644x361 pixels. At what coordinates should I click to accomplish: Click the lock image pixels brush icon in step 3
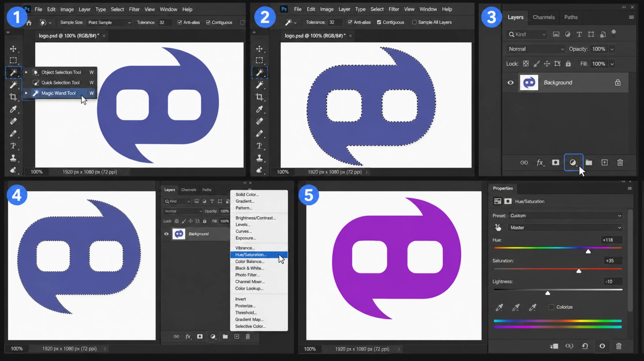click(536, 64)
